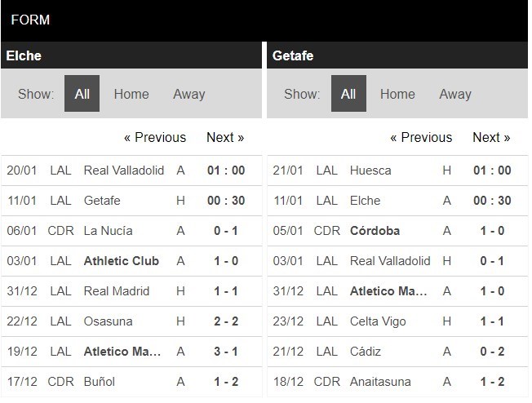
Task: Select the All filter under Elche
Action: [x=82, y=94]
